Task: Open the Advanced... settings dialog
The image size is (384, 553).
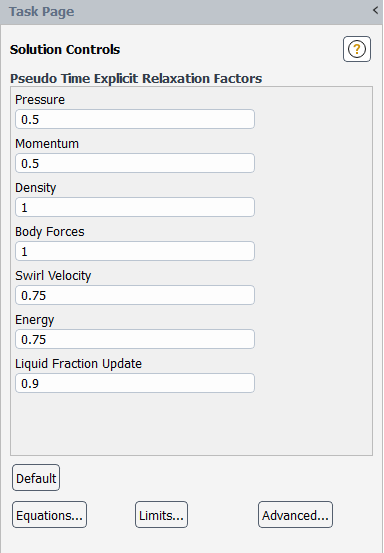Action: [x=295, y=515]
